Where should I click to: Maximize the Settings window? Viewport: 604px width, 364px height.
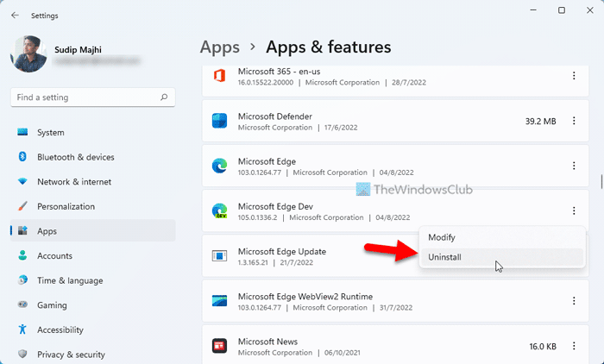[x=562, y=10]
